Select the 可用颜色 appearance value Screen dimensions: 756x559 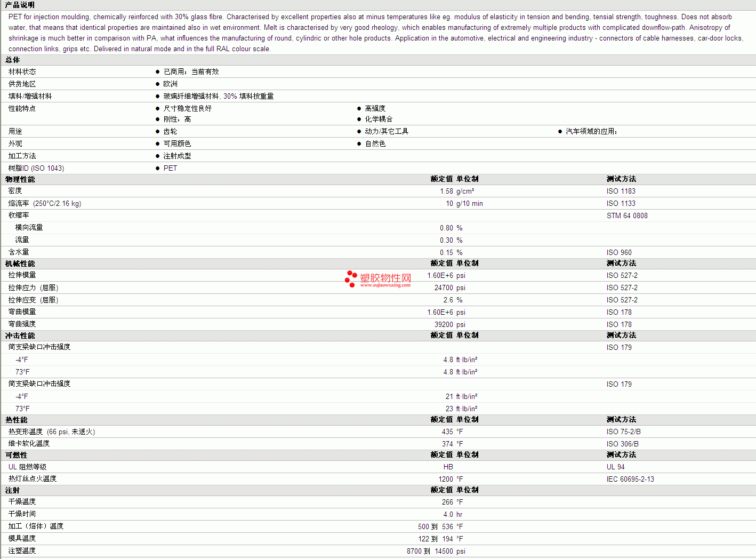177,143
